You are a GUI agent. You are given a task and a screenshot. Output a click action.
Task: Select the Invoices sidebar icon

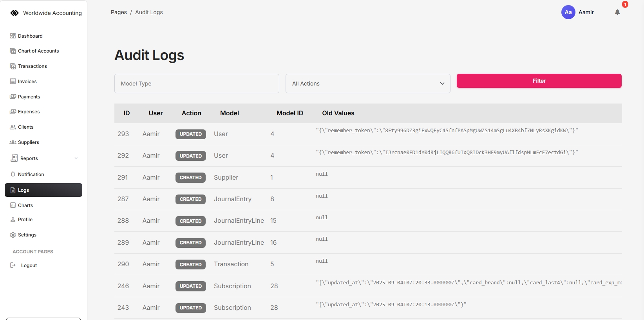click(13, 82)
